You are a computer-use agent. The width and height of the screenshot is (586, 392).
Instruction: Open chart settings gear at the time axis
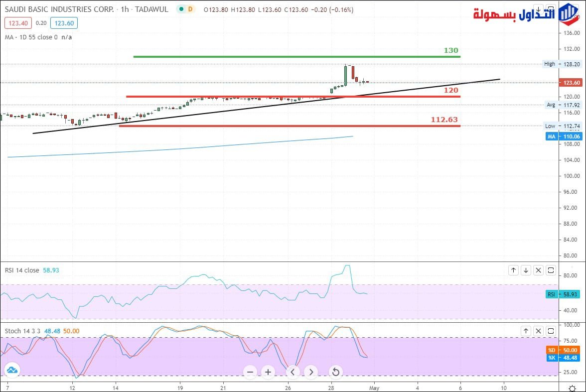572,388
